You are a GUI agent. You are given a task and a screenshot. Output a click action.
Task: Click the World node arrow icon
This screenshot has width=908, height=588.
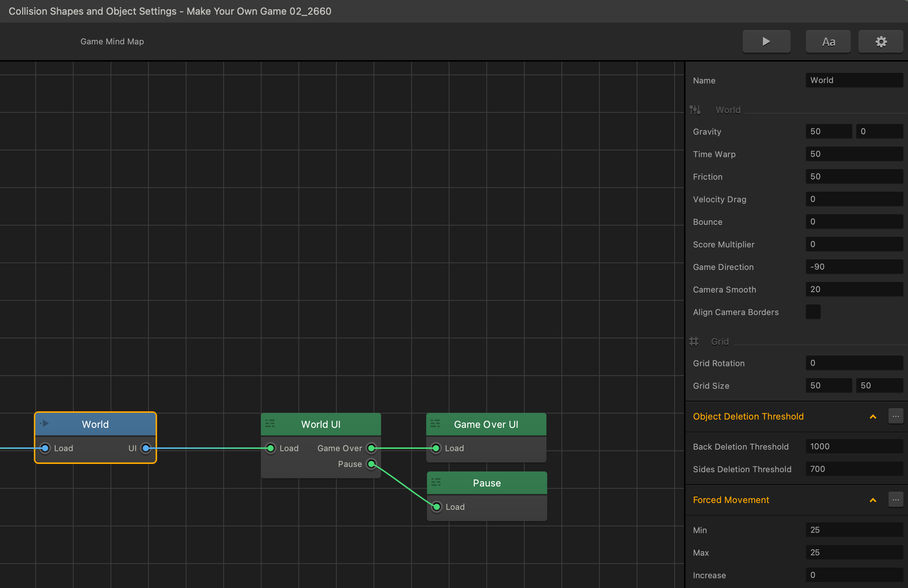(45, 423)
